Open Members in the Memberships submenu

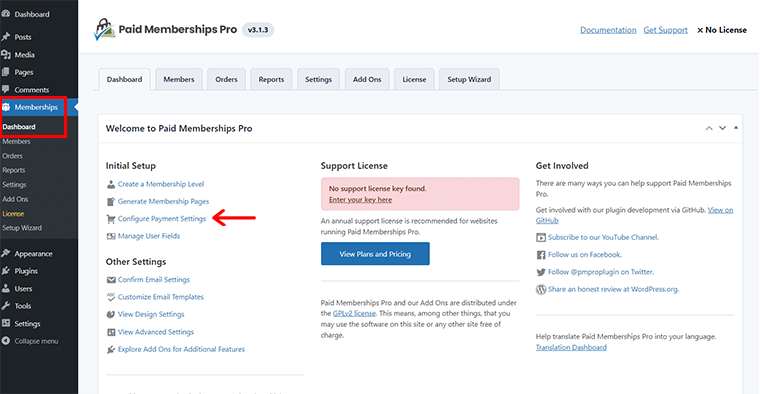(x=16, y=142)
